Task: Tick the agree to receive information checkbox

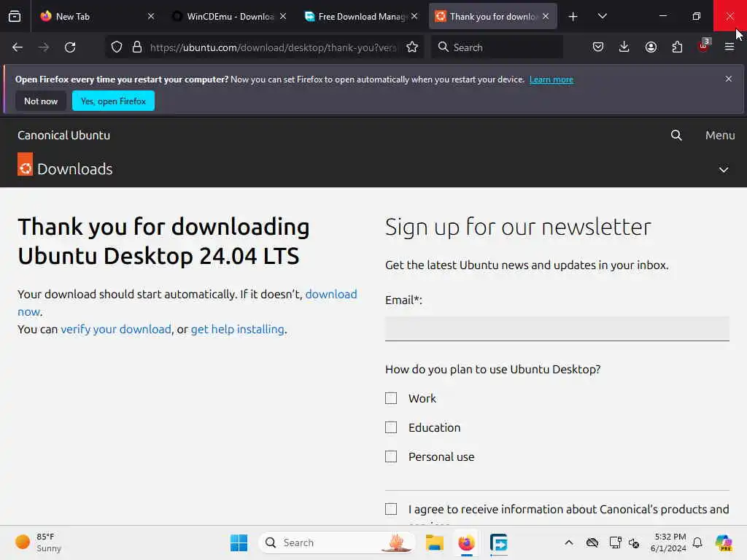Action: (391, 509)
